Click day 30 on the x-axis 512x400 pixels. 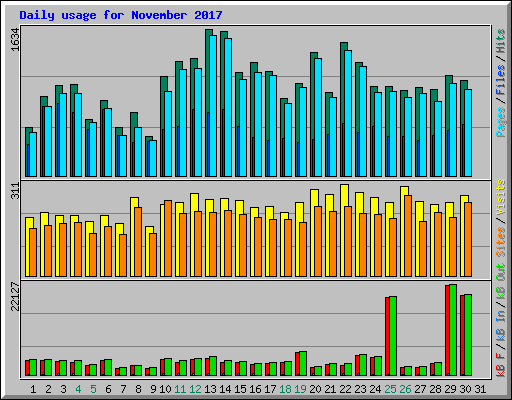click(465, 389)
